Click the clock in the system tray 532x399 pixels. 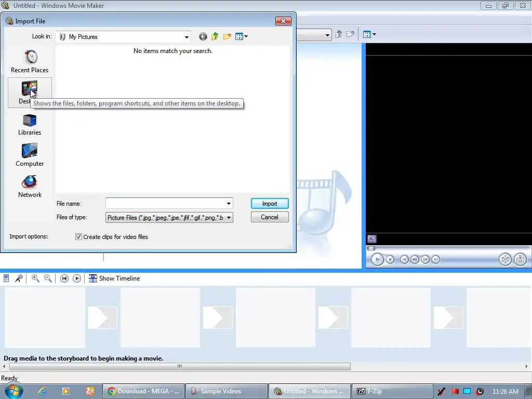tap(505, 392)
